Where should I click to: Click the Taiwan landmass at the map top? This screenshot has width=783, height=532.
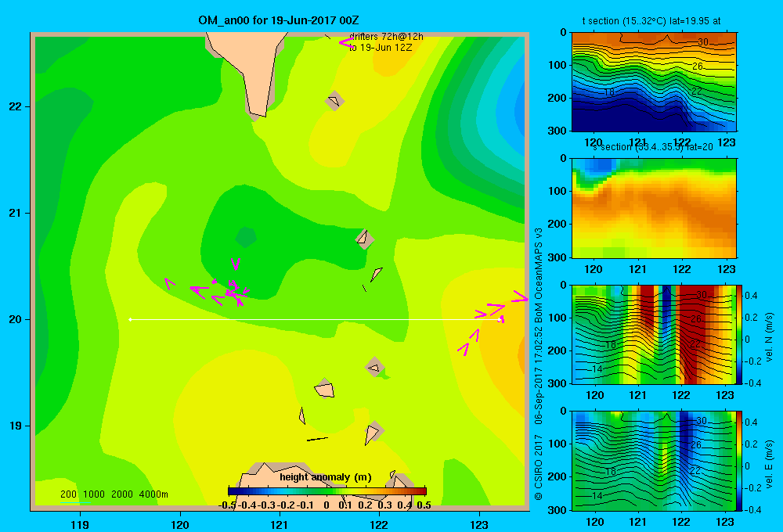pos(253,70)
